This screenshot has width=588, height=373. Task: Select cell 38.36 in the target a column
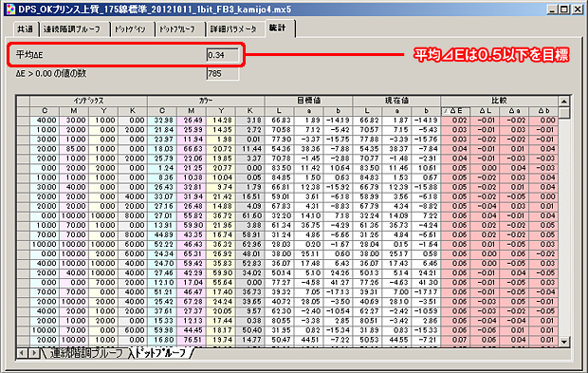308,149
